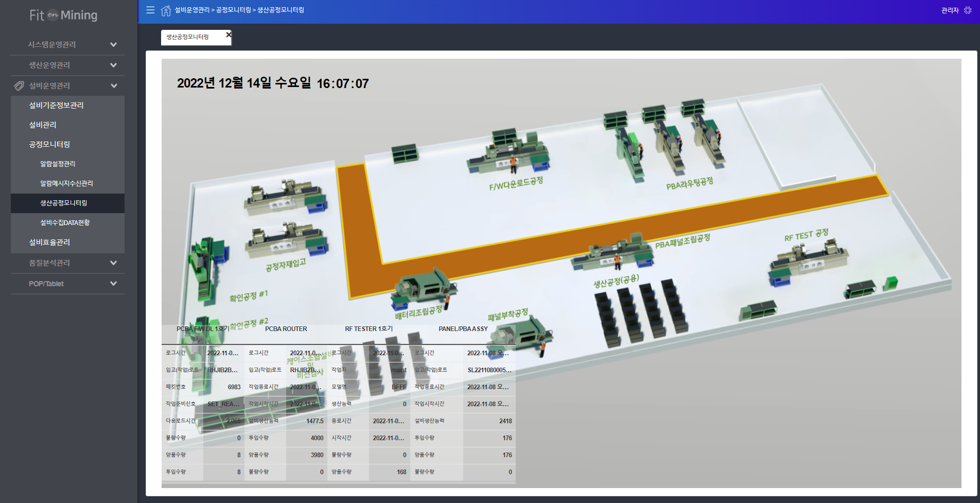This screenshot has height=503, width=980.
Task: Click the tag icon beside 설비운영관리
Action: [x=19, y=86]
